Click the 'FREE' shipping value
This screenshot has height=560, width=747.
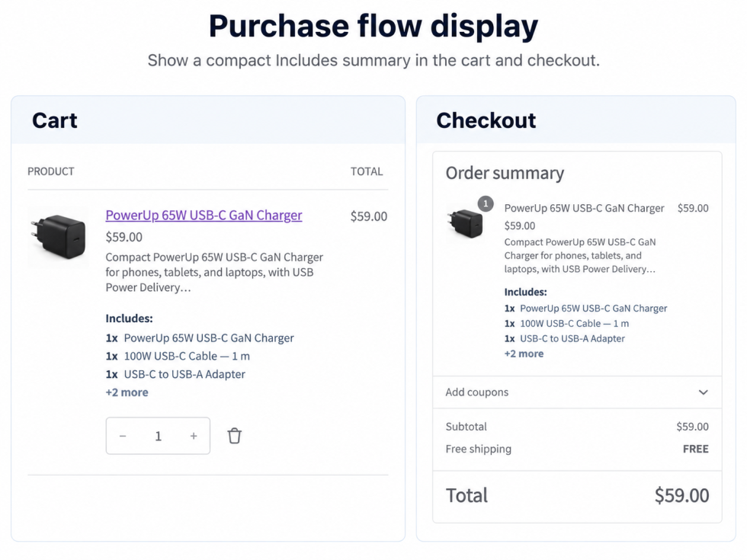[x=695, y=449]
